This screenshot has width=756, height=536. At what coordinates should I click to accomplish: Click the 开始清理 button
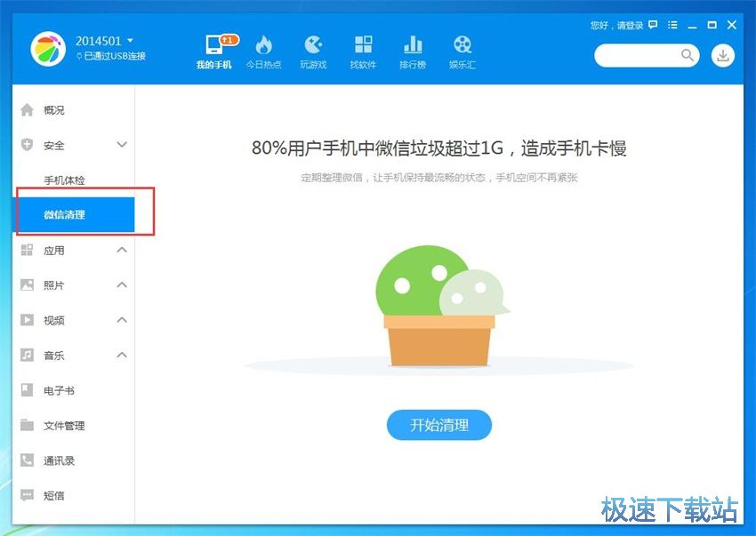point(439,425)
